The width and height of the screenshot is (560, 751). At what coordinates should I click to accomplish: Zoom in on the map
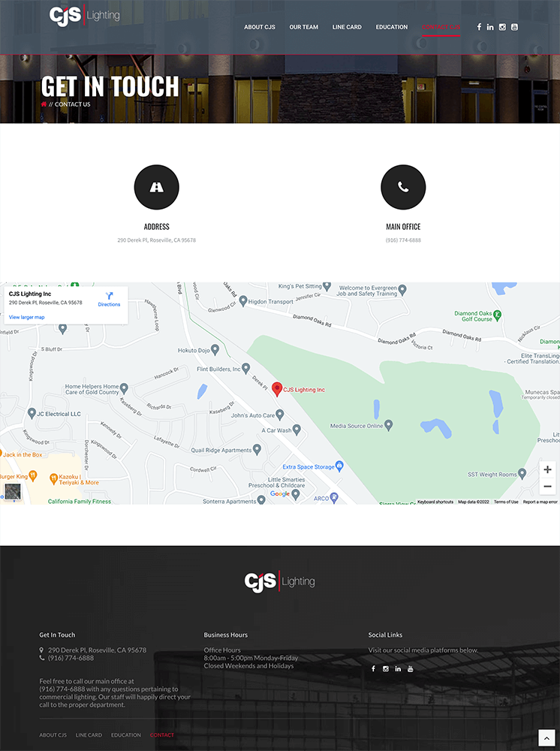(x=547, y=470)
